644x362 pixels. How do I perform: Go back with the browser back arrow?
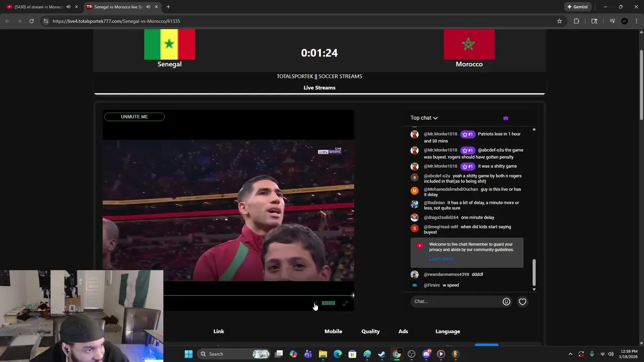click(x=7, y=21)
